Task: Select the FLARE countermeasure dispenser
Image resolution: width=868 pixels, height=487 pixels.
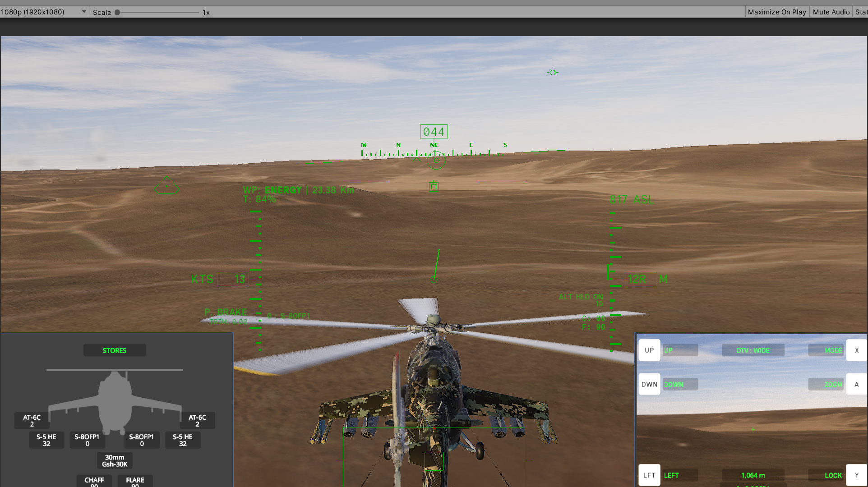Action: click(134, 480)
